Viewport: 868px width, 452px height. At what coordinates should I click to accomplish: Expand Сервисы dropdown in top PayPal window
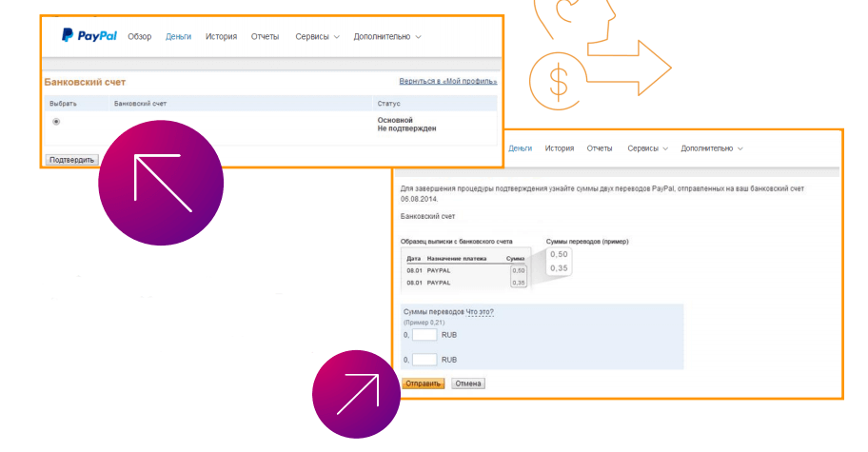(317, 36)
